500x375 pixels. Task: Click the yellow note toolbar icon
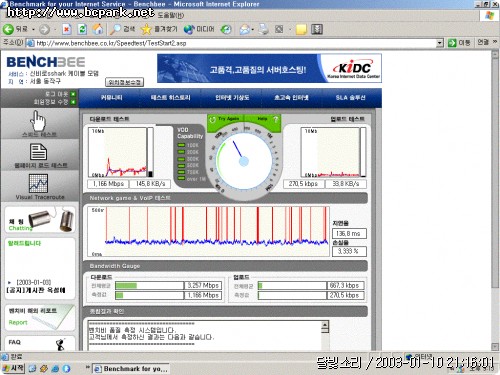point(301,29)
